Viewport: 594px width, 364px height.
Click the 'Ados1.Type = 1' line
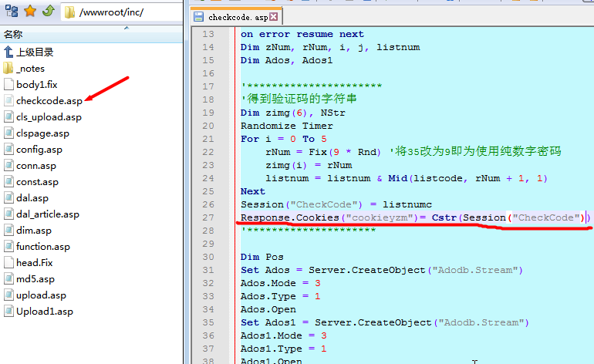click(284, 349)
